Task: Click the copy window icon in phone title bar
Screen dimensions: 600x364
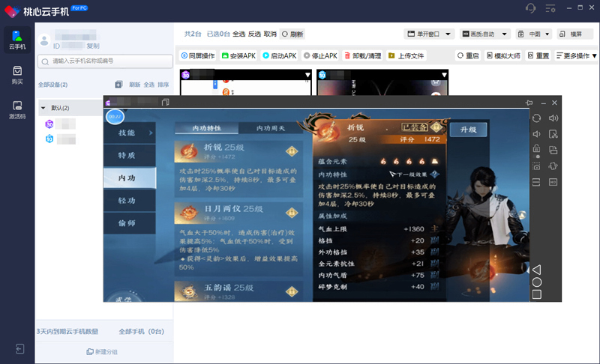Action: 165,103
